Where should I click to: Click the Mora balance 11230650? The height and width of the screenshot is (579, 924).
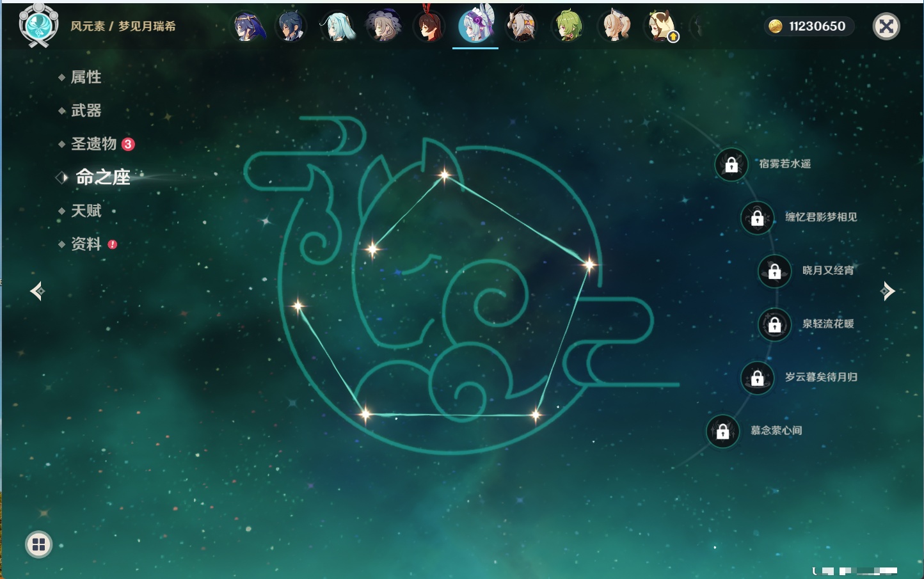click(x=809, y=26)
